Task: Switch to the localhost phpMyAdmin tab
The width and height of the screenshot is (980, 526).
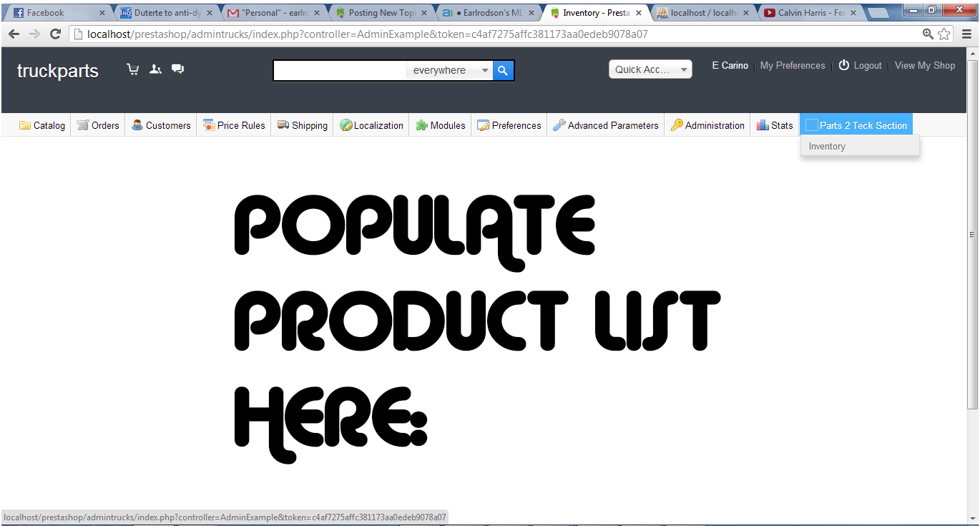Action: [x=702, y=13]
